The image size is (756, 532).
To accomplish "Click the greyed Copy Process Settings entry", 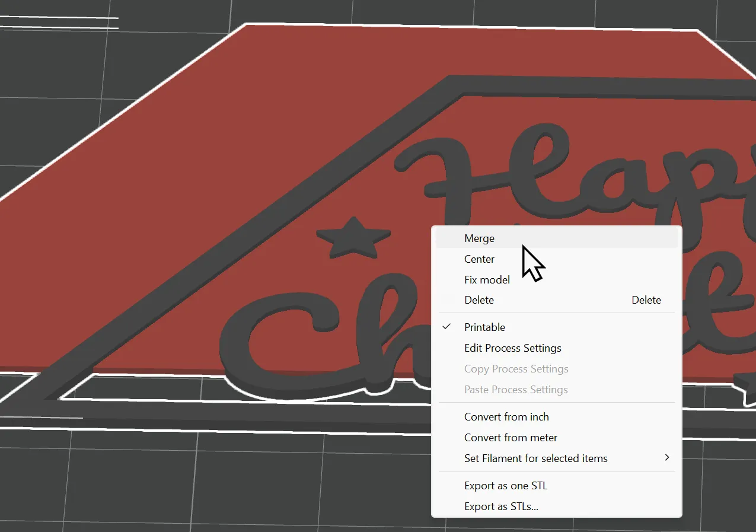I will click(x=557, y=369).
